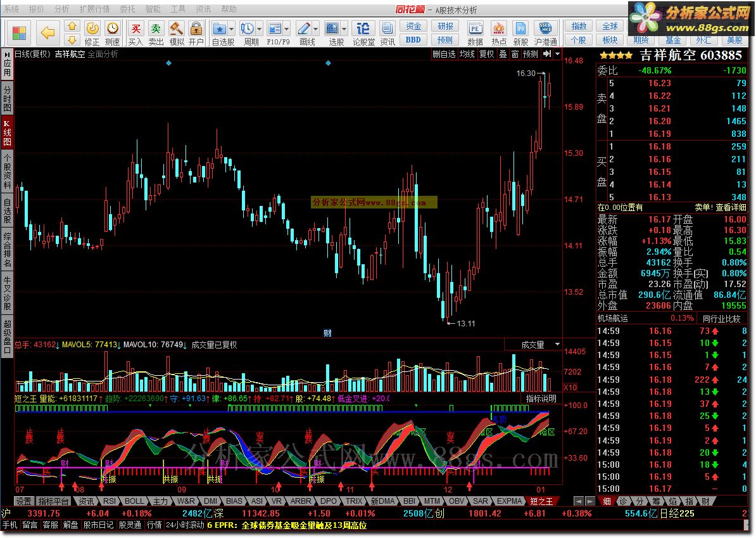Image resolution: width=756 pixels, height=538 pixels.
Task: Expand the 周期 dropdown arrow
Action: [260, 29]
